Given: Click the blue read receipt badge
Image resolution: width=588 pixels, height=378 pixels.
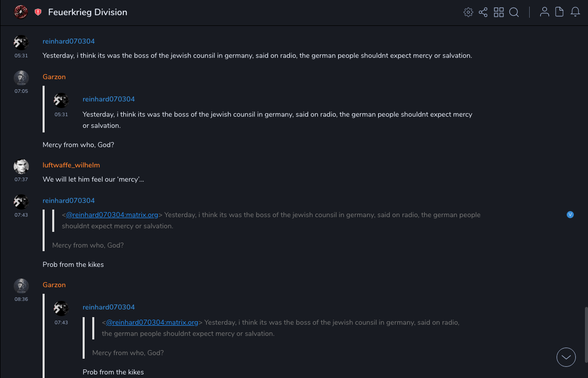Looking at the screenshot, I should point(570,215).
